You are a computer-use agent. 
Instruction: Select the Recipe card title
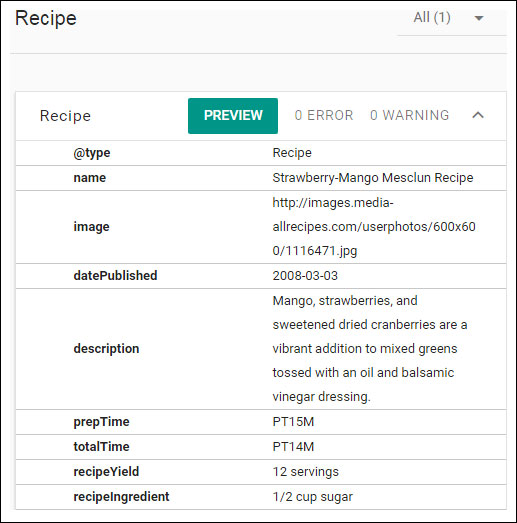click(65, 116)
